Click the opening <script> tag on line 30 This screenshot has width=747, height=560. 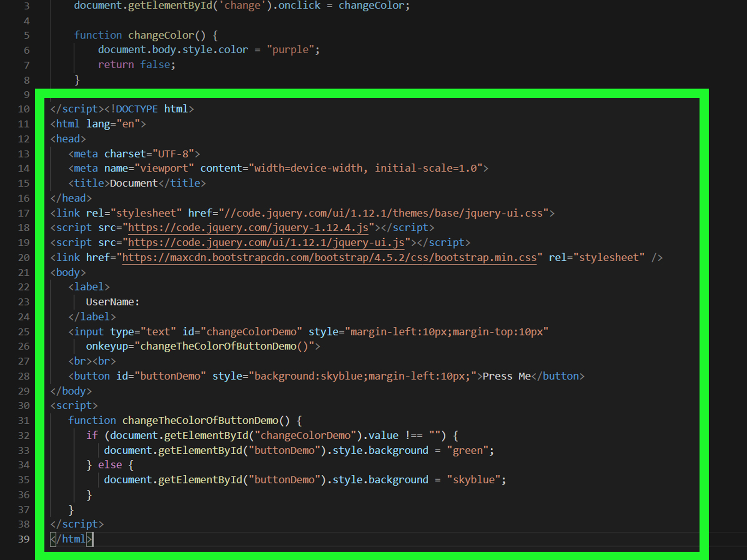tap(74, 405)
